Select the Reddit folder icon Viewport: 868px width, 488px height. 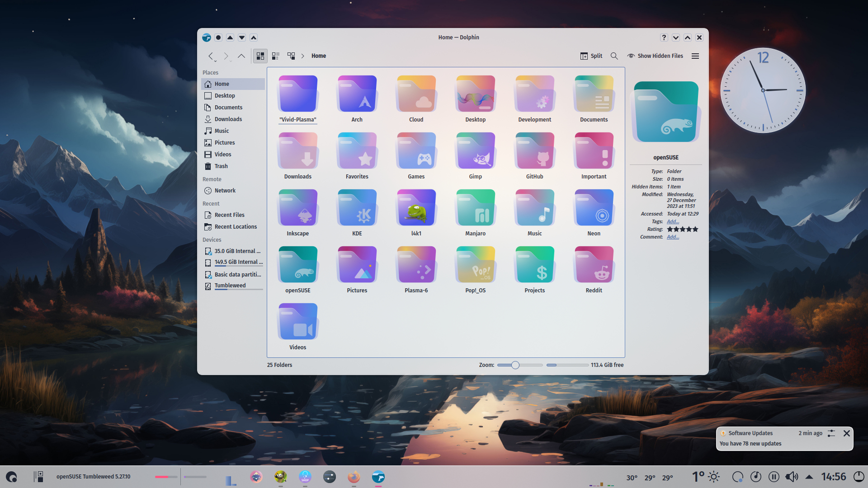[x=594, y=264]
